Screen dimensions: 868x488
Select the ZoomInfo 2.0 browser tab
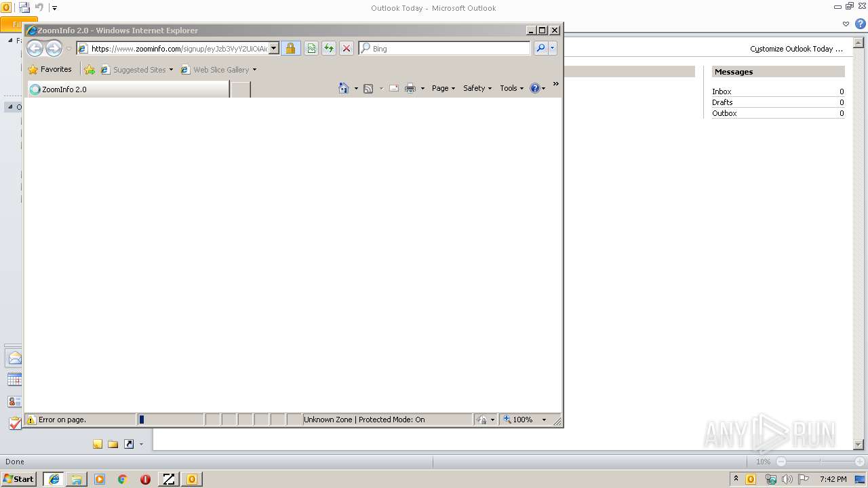coord(127,89)
